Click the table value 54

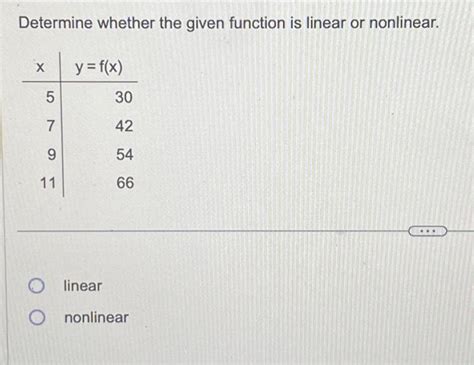pyautogui.click(x=125, y=155)
